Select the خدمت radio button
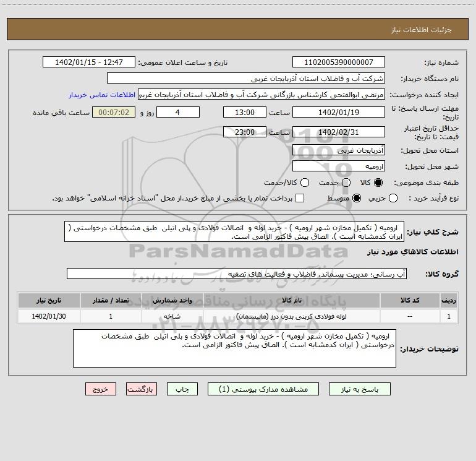476x461 pixels. coord(346,183)
